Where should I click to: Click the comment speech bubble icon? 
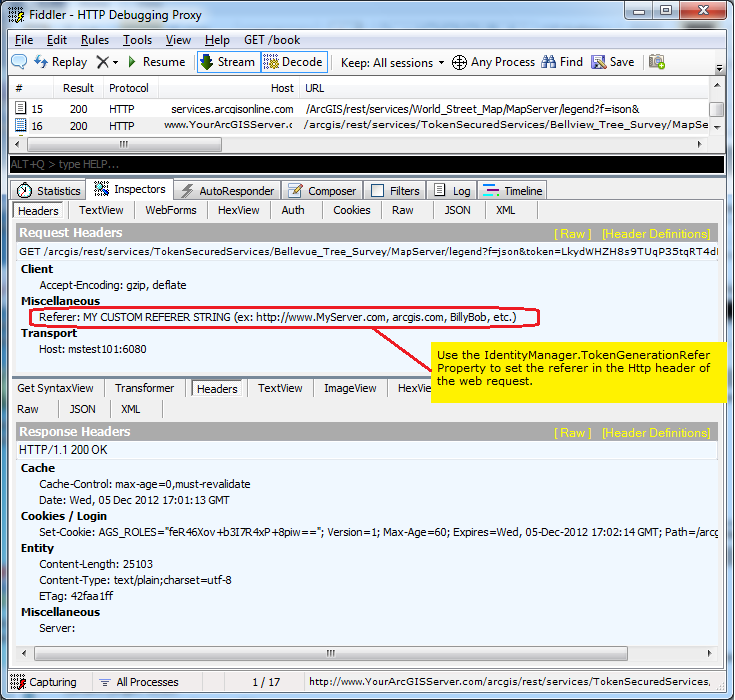19,61
